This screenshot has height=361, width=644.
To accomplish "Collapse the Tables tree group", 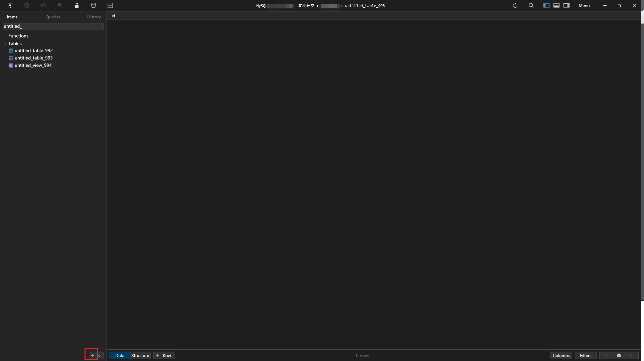I will [x=5, y=44].
